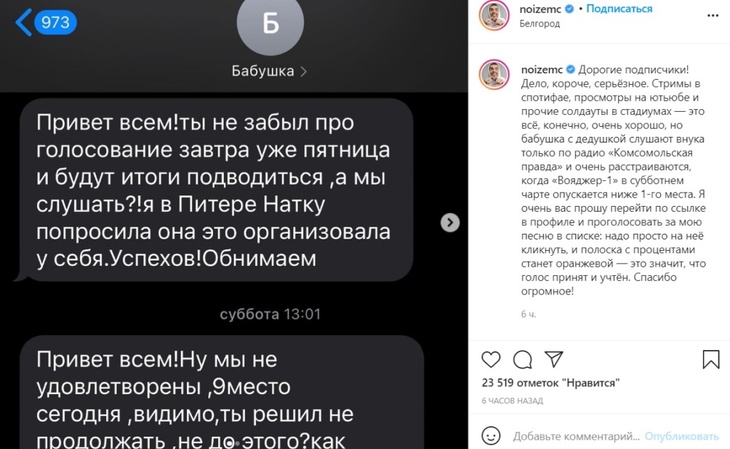Share the post via paper plane icon
This screenshot has width=730, height=449.
pos(554,359)
